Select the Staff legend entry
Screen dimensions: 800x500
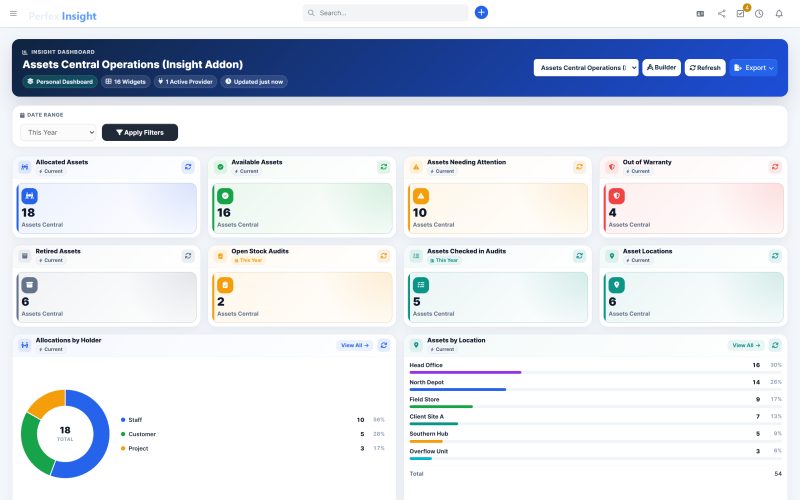(253, 420)
